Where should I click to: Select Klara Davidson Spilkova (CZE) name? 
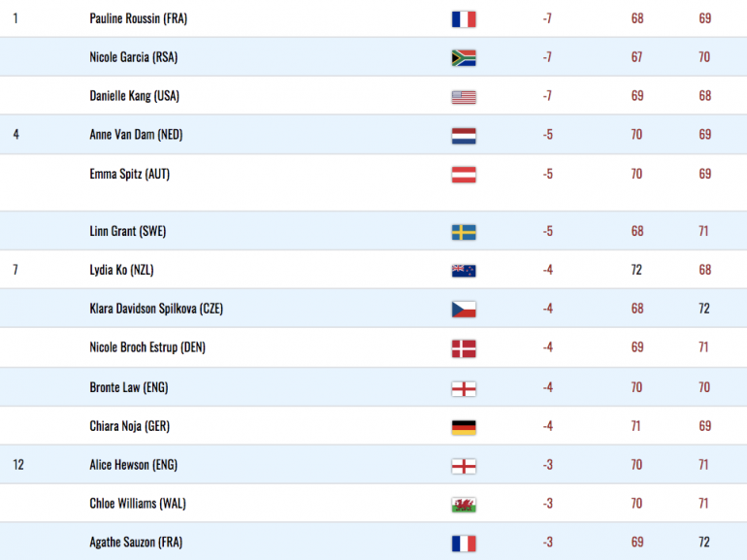(156, 309)
